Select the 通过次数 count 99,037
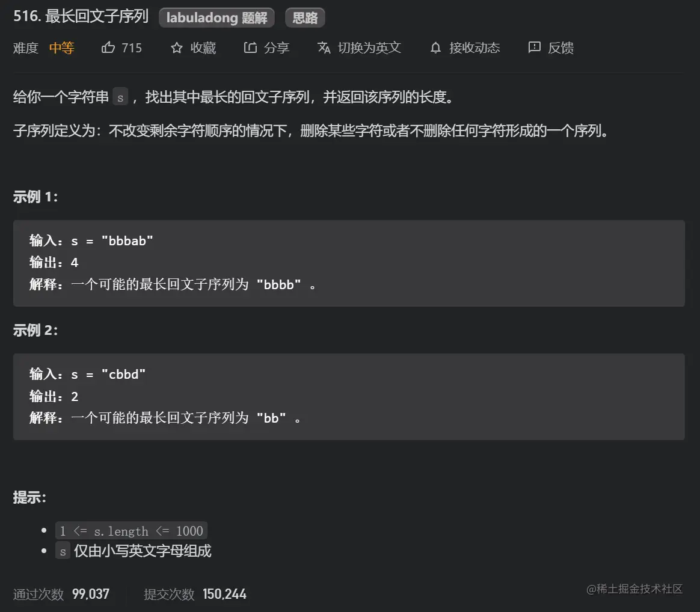This screenshot has height=612, width=700. 90,594
